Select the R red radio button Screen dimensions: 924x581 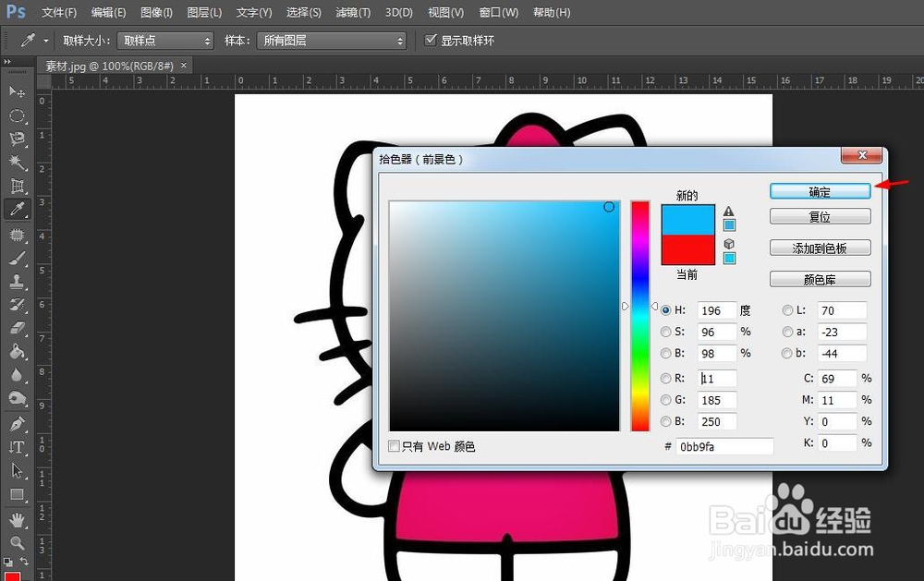(666, 379)
